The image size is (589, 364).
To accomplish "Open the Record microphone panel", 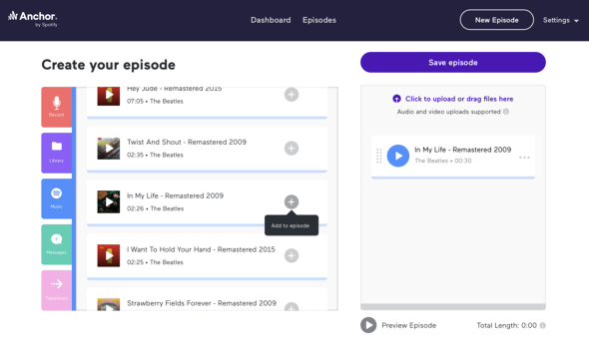I will pos(56,107).
